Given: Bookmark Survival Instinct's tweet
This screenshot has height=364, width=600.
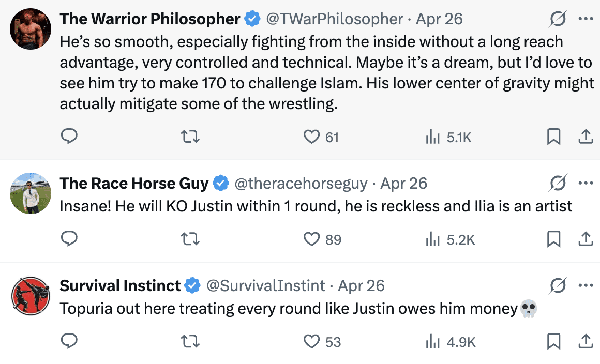Looking at the screenshot, I should coord(553,341).
